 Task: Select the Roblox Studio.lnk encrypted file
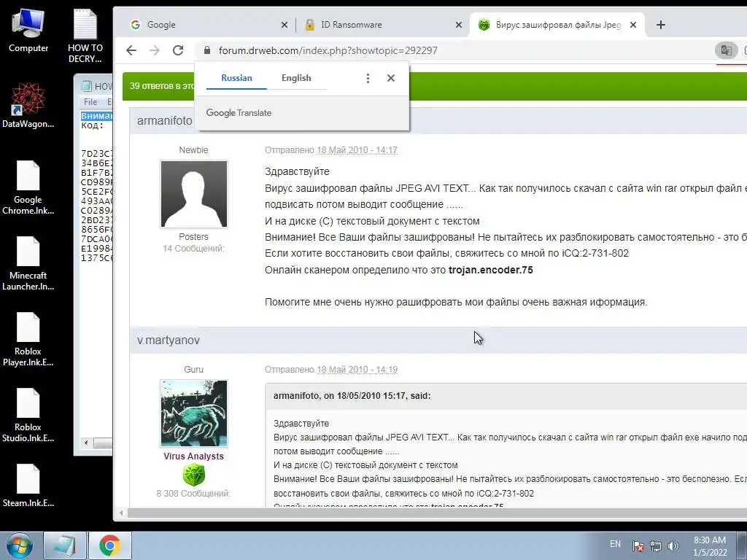[x=28, y=415]
